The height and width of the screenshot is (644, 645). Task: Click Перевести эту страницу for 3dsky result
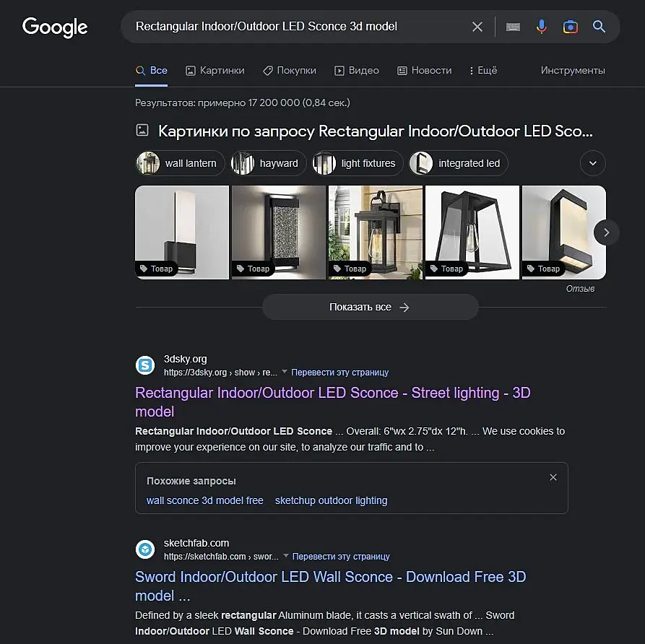(x=339, y=372)
